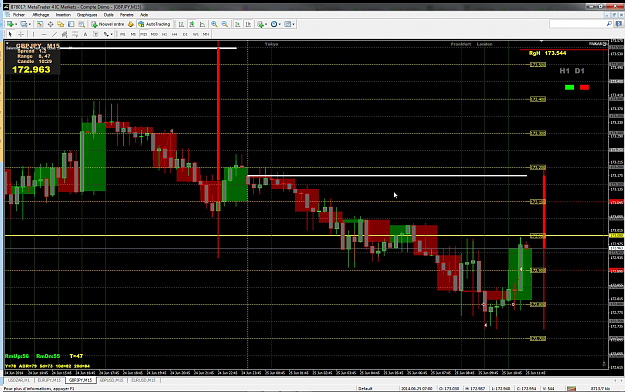The height and width of the screenshot is (392, 625).
Task: Open the Graphiques menu
Action: click(x=87, y=15)
